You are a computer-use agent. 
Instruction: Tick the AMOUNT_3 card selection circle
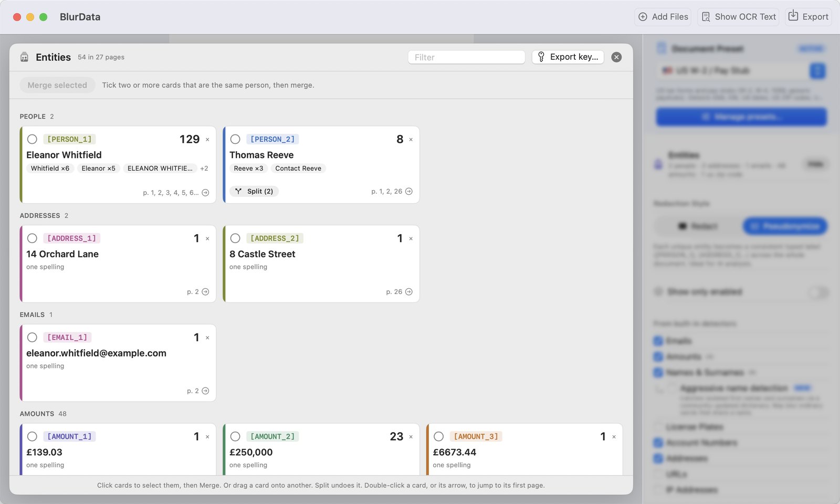(x=439, y=437)
